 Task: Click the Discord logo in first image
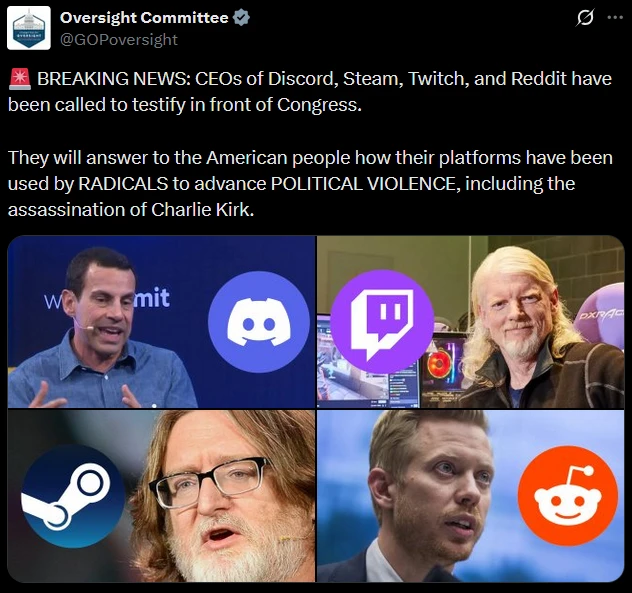point(259,322)
